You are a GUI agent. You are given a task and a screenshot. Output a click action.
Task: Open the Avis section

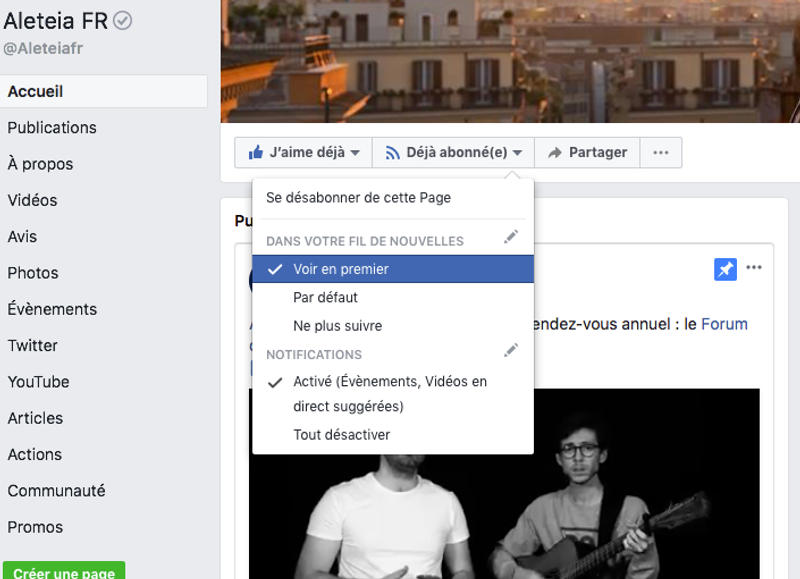[x=22, y=237]
